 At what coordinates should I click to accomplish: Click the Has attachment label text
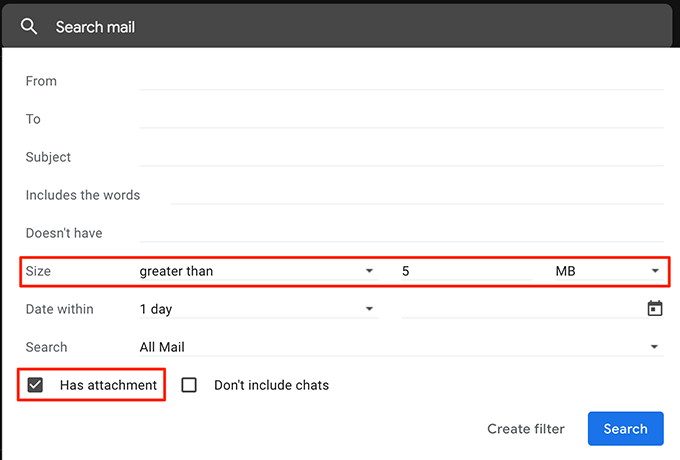coord(108,385)
